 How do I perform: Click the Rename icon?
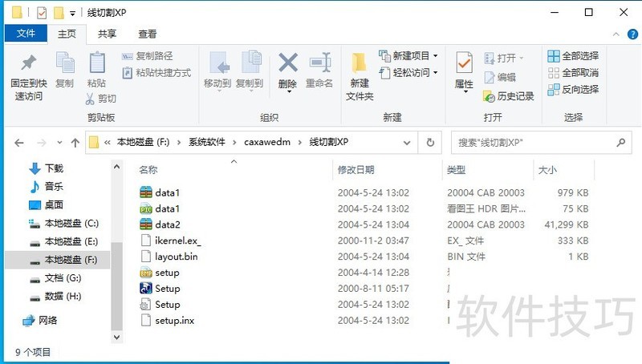pyautogui.click(x=319, y=63)
